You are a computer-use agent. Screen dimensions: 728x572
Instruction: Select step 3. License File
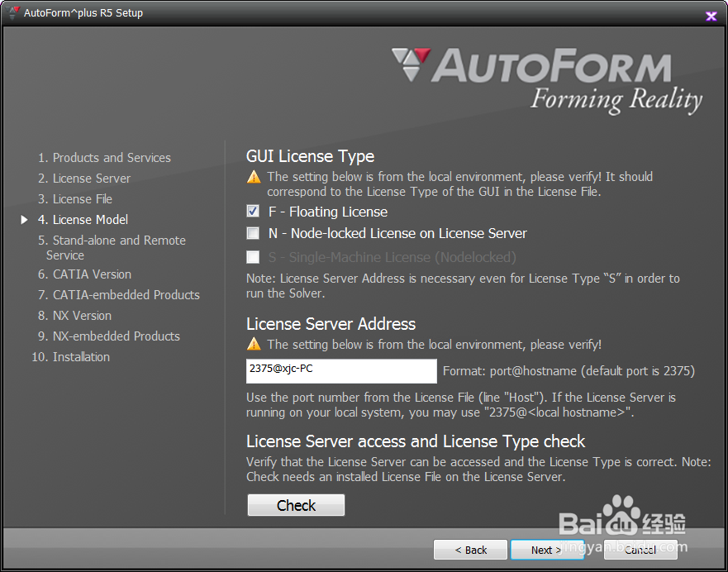coord(75,199)
